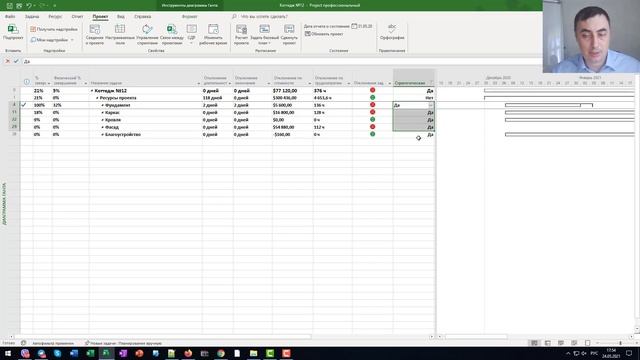Image resolution: width=640 pixels, height=360 pixels.
Task: Click the Save icon in quick access toolbar
Action: (x=9, y=6)
